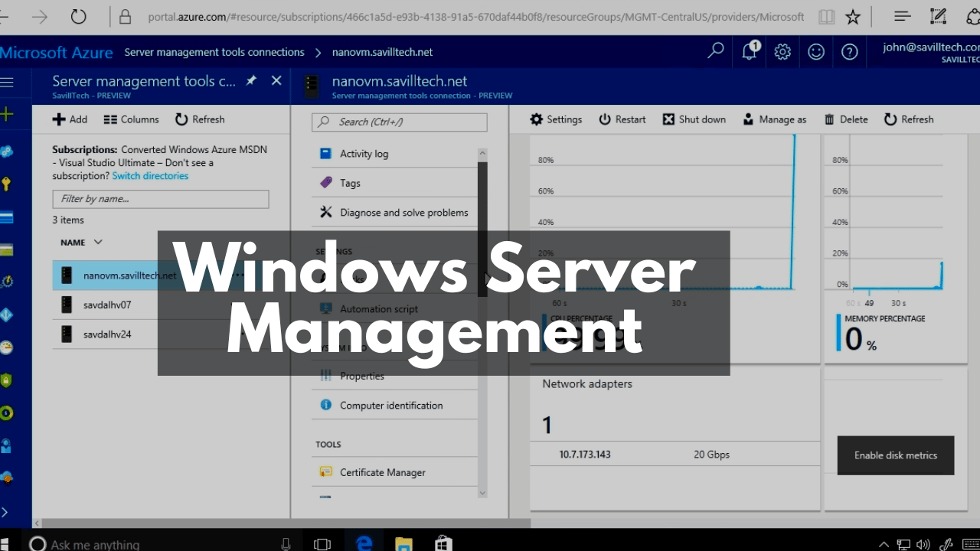The width and height of the screenshot is (980, 551).
Task: View the Computer identification info
Action: (x=391, y=405)
